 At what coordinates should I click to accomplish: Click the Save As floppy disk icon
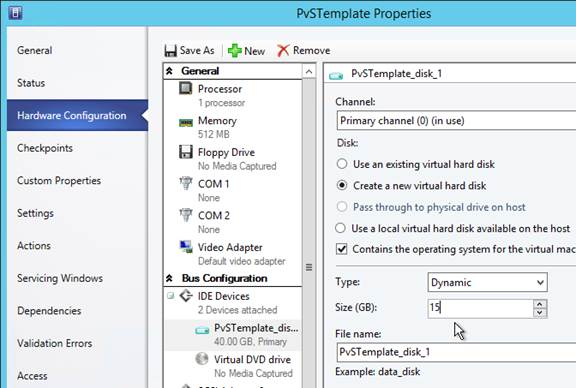coord(170,51)
